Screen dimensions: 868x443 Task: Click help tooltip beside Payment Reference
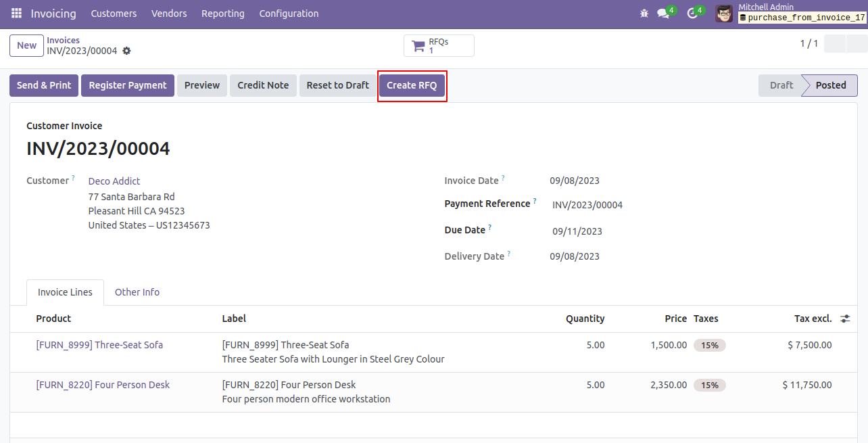point(535,202)
